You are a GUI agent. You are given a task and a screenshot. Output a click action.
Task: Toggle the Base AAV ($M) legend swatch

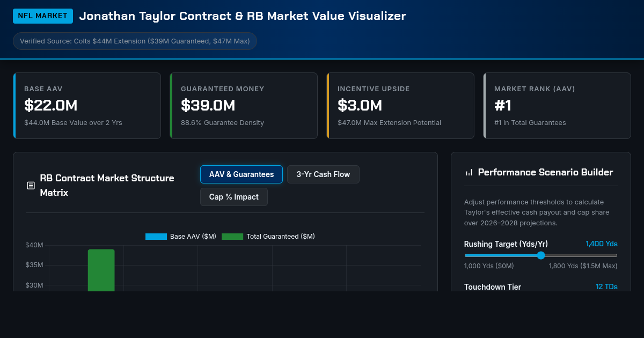tap(156, 237)
